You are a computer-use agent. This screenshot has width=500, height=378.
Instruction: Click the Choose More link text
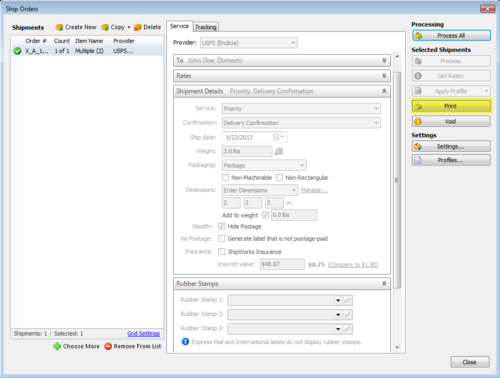[x=81, y=346]
